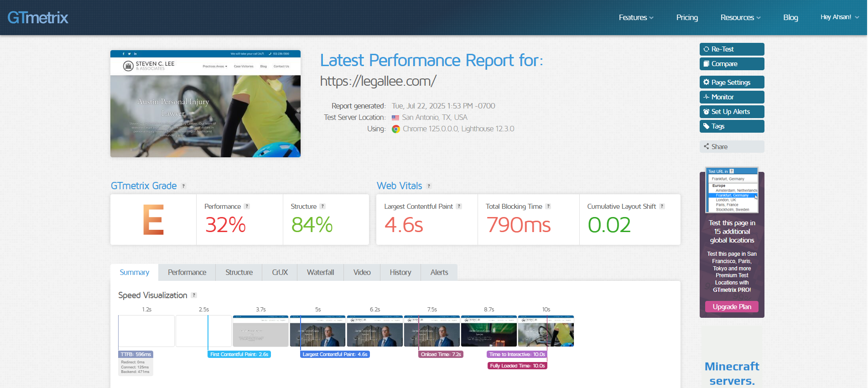The width and height of the screenshot is (868, 388).
Task: Click the Share button
Action: (732, 146)
